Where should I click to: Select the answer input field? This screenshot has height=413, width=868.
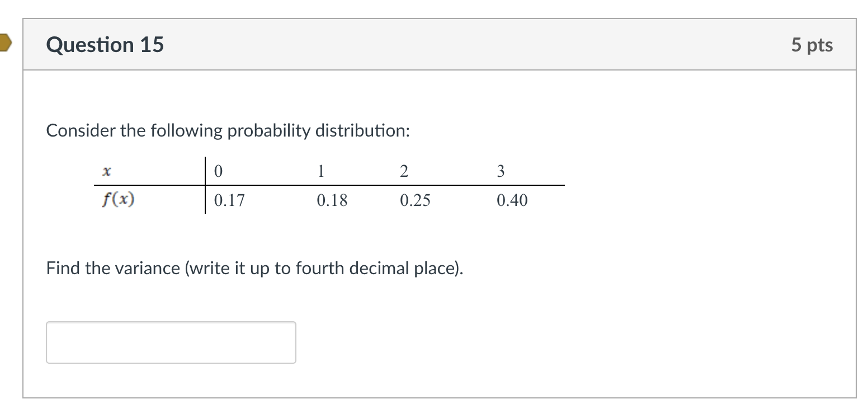(171, 342)
